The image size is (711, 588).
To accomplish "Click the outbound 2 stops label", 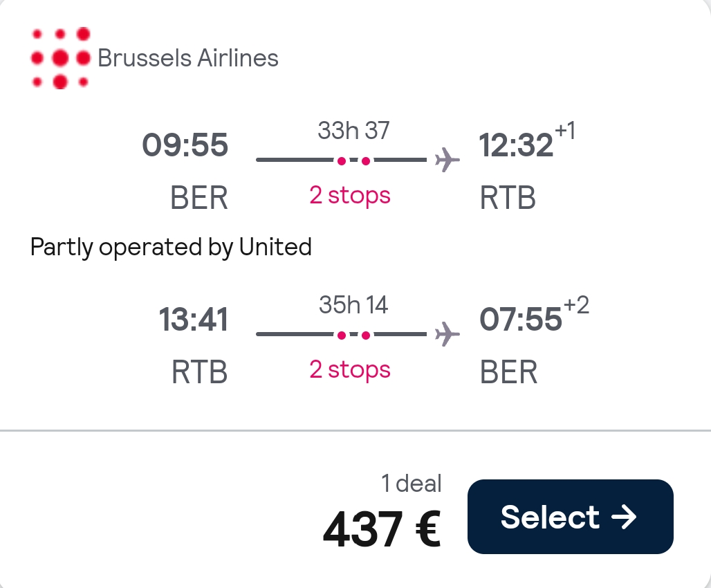I will pyautogui.click(x=349, y=196).
